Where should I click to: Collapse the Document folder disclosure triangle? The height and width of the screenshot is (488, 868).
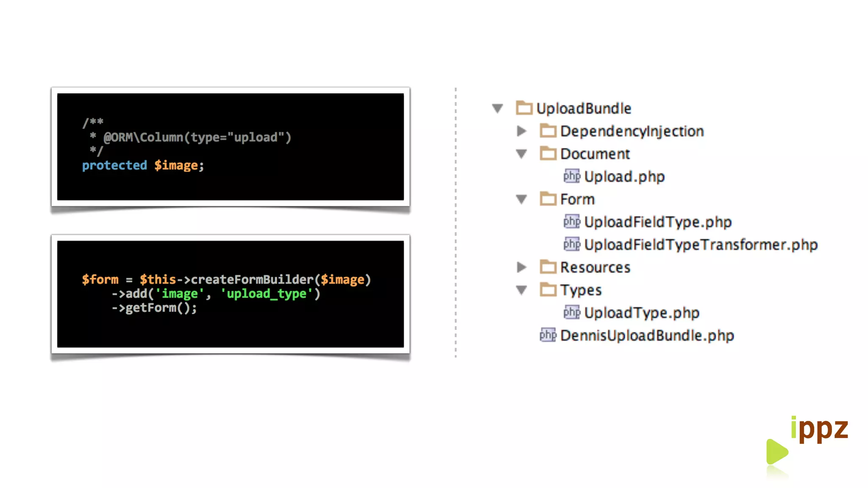522,154
